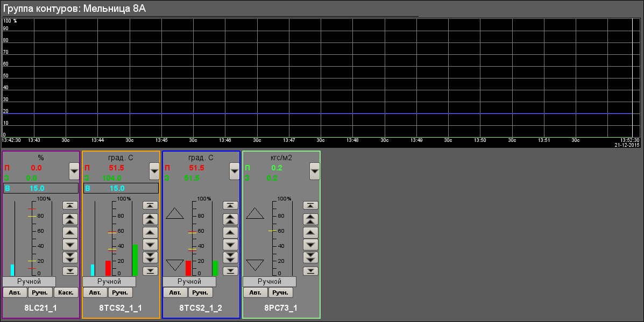The image size is (644, 322).
Task: Open the dropdown on 8PC73_1 panel
Action: point(315,171)
